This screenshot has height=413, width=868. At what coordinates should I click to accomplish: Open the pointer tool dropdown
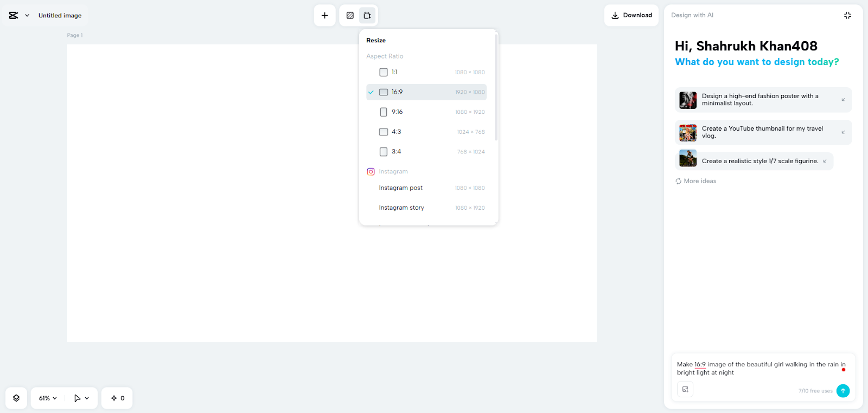pyautogui.click(x=81, y=398)
